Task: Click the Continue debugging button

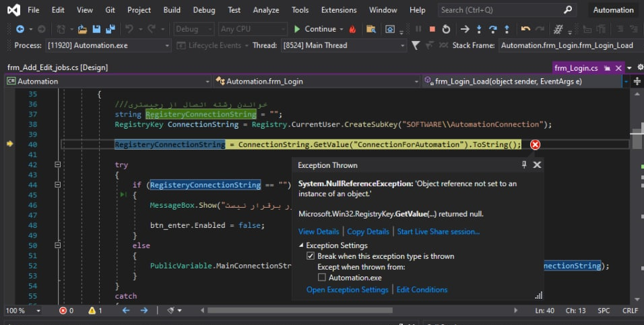Action: coord(315,29)
